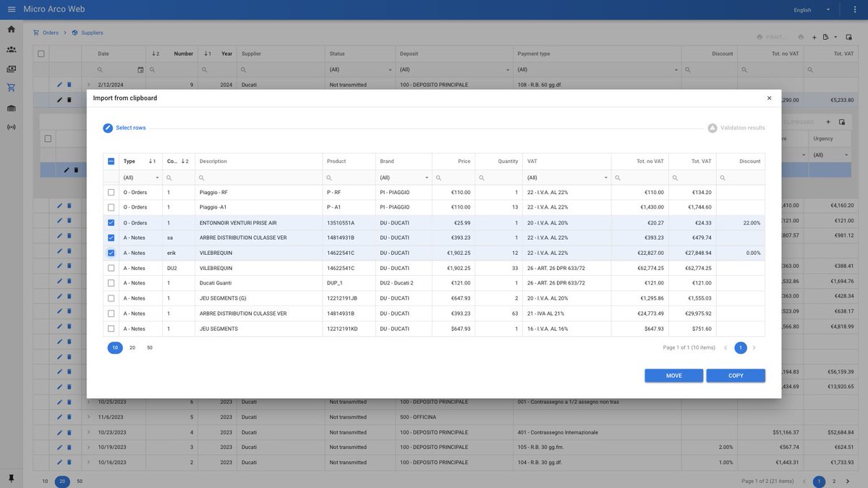Uncheck the ENTONNOIR VENTURI PRISE AIR row

[111, 223]
